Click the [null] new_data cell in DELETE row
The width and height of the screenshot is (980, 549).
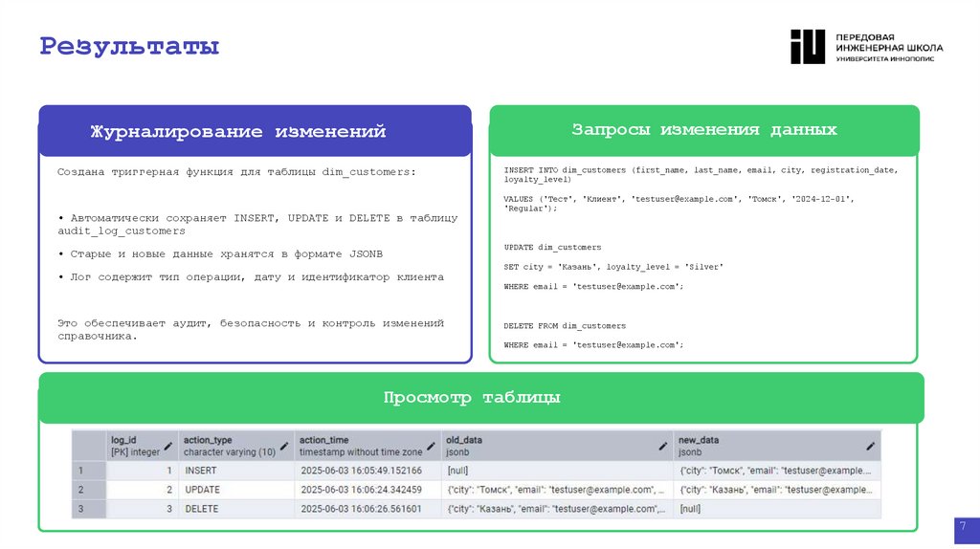(777, 509)
